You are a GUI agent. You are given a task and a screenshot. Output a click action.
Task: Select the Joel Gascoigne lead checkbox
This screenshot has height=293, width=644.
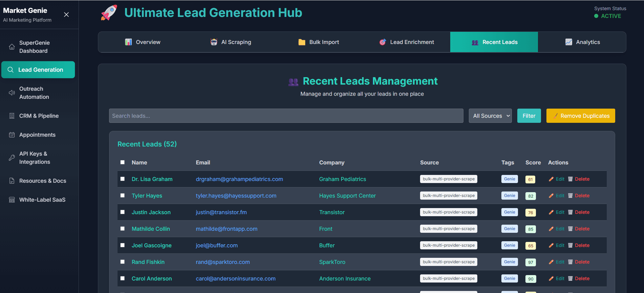[x=123, y=245]
